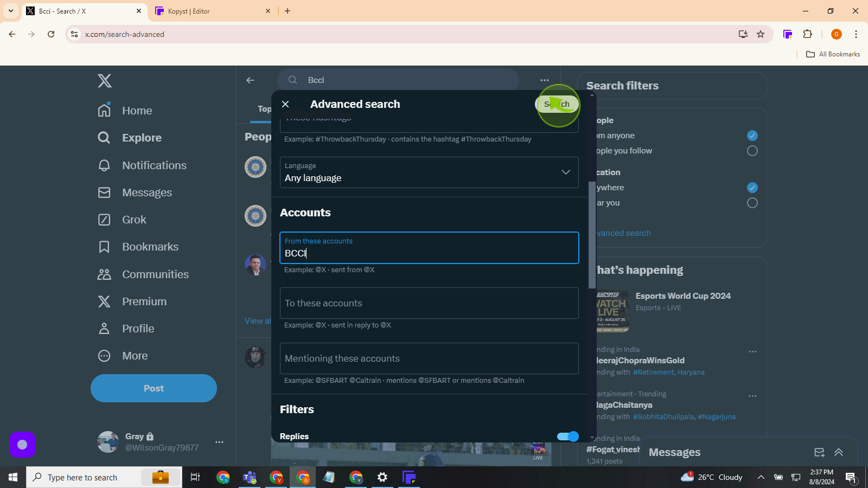Image resolution: width=868 pixels, height=488 pixels.
Task: Open the #SobhitaDhulipala hashtag link
Action: pyautogui.click(x=663, y=417)
